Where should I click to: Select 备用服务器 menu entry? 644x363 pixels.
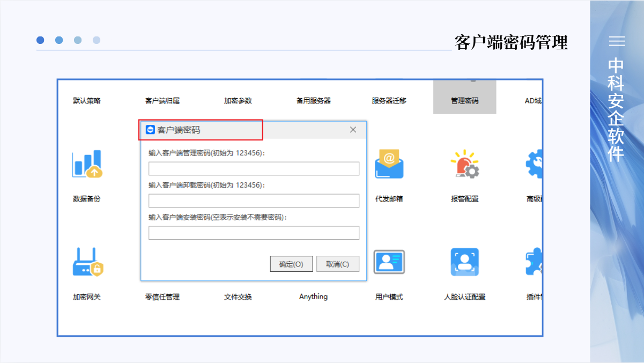tap(314, 100)
